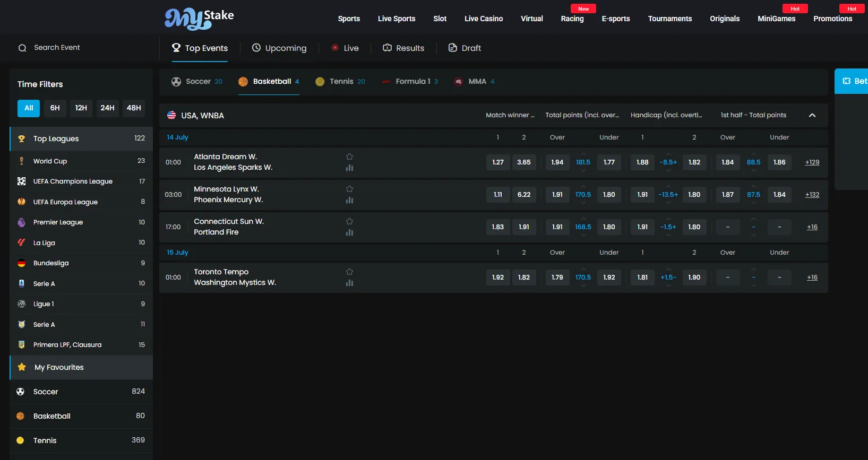The image size is (868, 460).
Task: Open Promotions in top navigation
Action: coord(832,19)
